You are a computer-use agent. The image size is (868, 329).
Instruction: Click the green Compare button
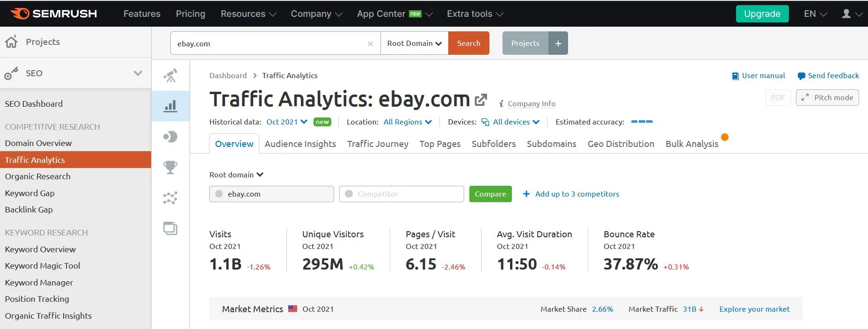490,194
